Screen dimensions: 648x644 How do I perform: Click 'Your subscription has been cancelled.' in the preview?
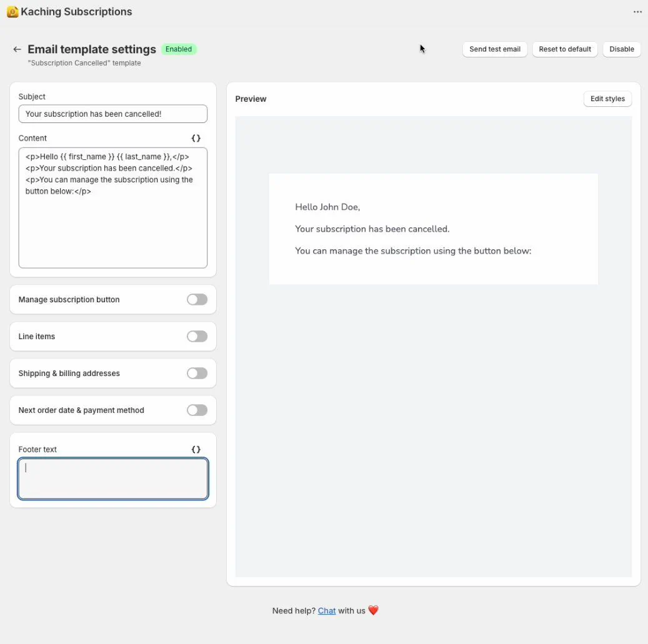pos(372,229)
